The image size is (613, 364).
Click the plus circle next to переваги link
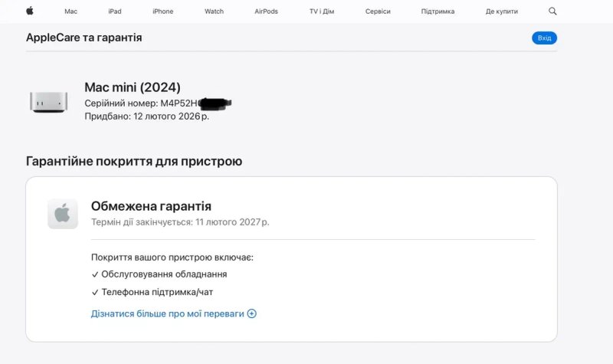point(252,313)
